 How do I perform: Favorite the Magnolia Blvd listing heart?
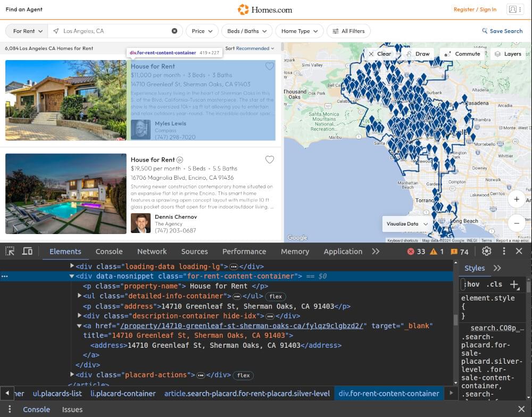[x=270, y=160]
